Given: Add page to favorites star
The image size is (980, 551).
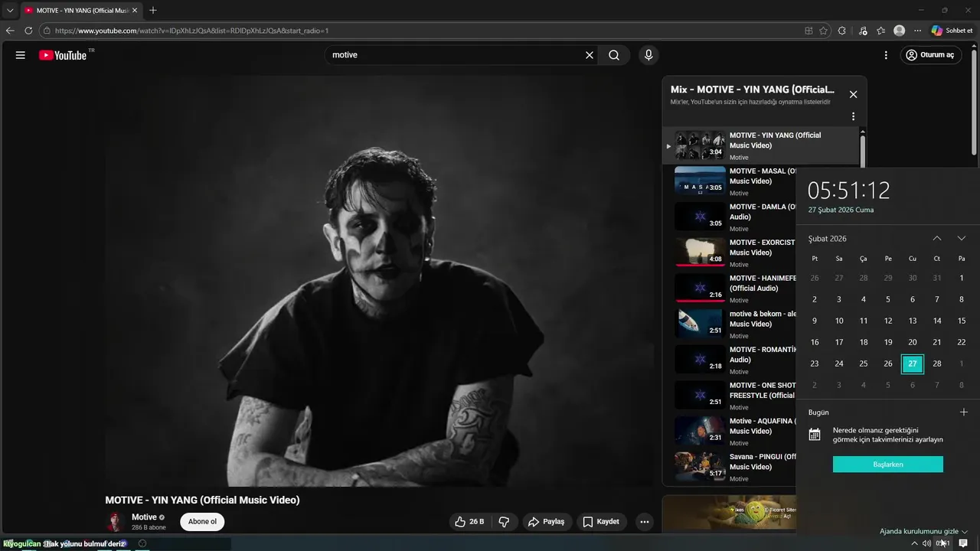Looking at the screenshot, I should (x=824, y=31).
